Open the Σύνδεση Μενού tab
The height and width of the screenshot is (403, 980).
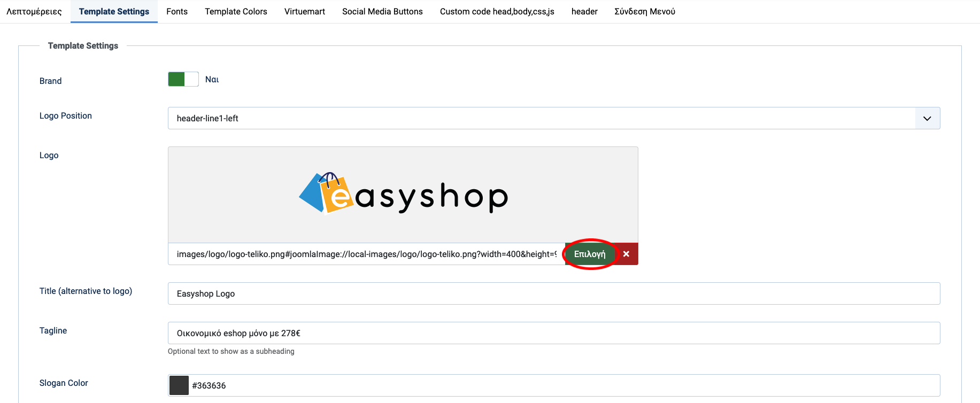point(645,11)
